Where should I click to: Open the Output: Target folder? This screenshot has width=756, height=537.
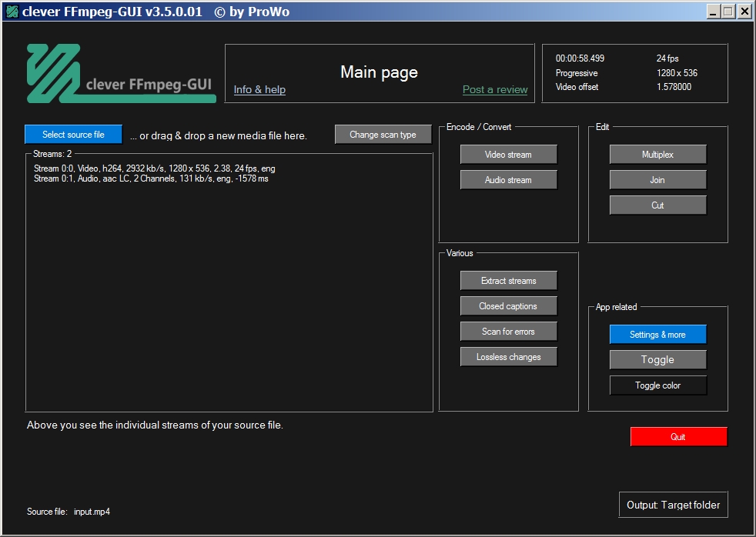tap(673, 505)
